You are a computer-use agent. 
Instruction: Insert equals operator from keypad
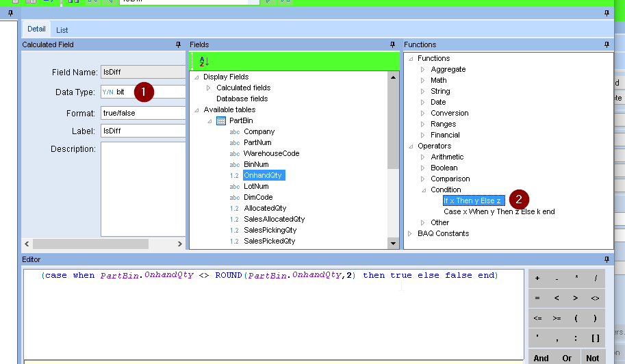point(537,298)
